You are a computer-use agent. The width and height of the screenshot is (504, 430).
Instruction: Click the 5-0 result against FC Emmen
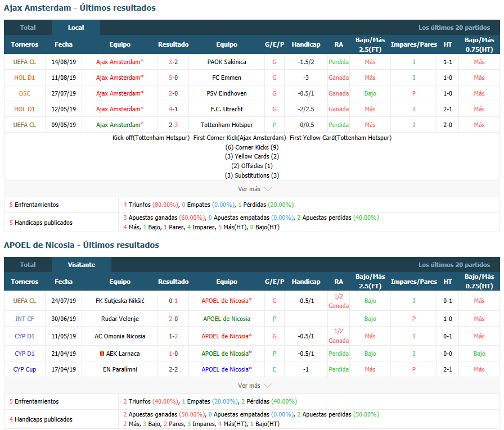tap(173, 78)
